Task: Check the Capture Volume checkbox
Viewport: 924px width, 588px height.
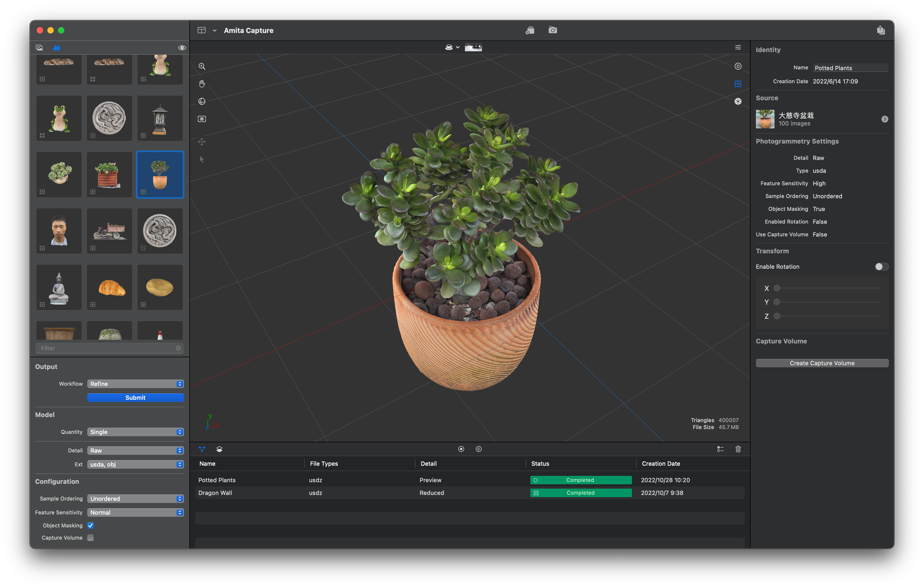Action: pyautogui.click(x=90, y=537)
